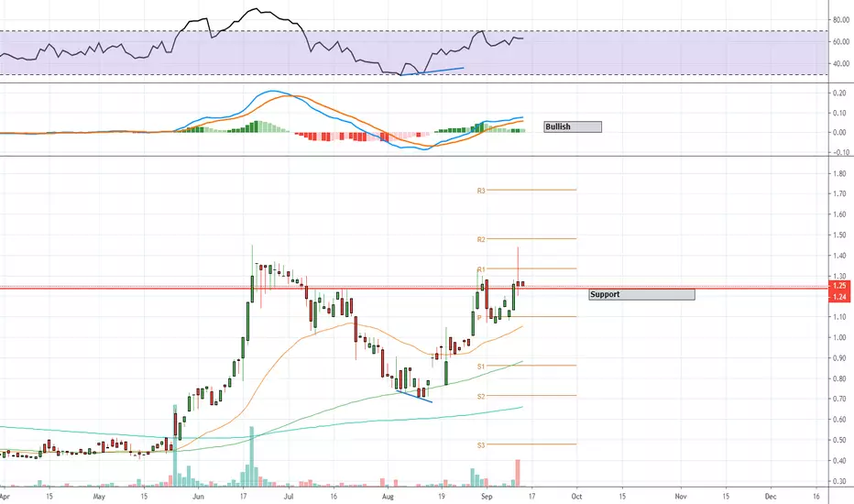Click the 0.90 price on the scale
Image resolution: width=854 pixels, height=504 pixels.
pos(839,358)
